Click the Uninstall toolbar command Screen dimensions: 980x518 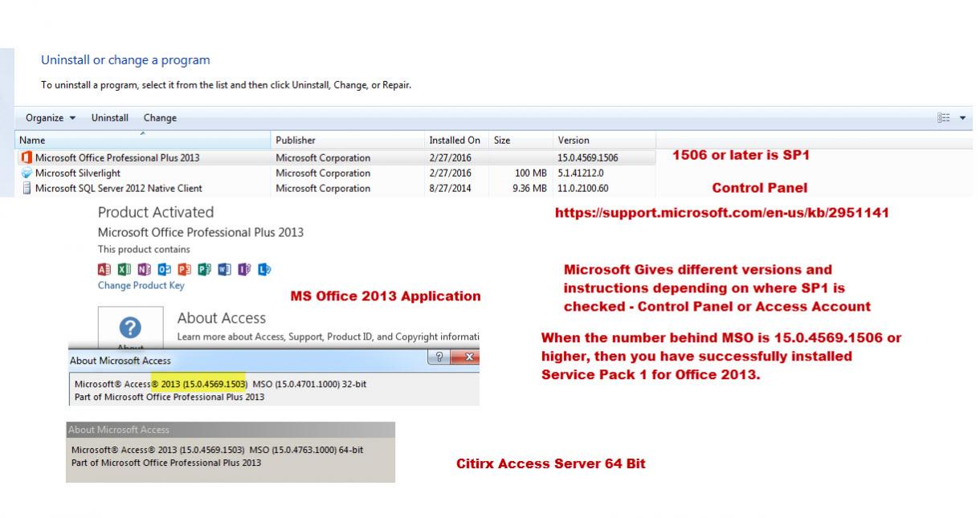(x=111, y=118)
